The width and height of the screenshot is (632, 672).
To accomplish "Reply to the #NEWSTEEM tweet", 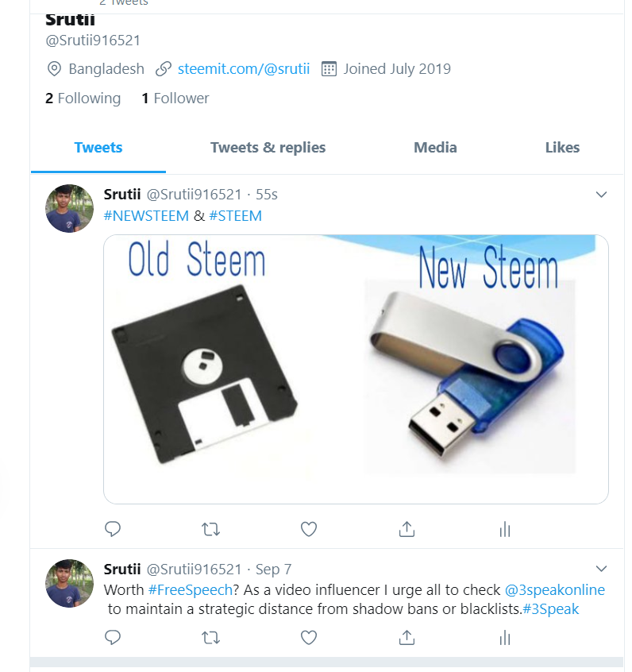I will tap(113, 529).
